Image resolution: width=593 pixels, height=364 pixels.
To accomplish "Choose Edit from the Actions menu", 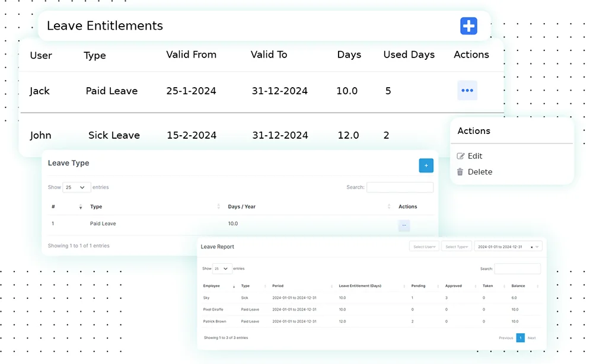I will tap(475, 156).
